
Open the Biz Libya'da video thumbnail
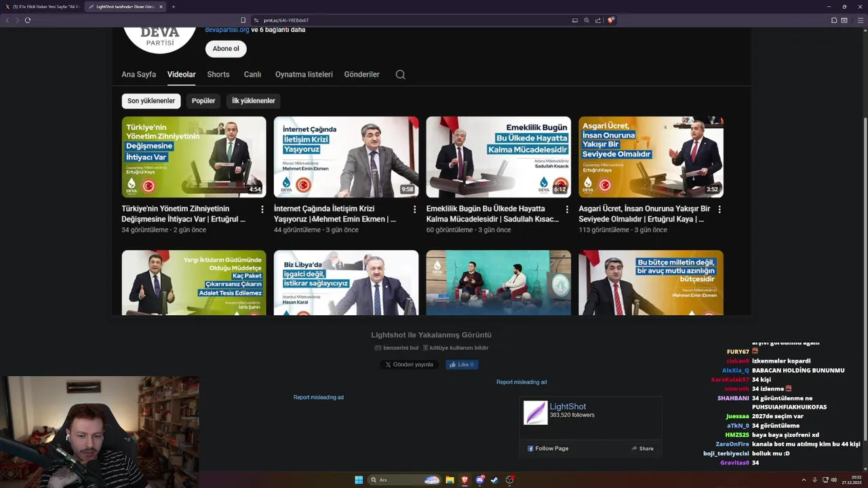pyautogui.click(x=346, y=283)
